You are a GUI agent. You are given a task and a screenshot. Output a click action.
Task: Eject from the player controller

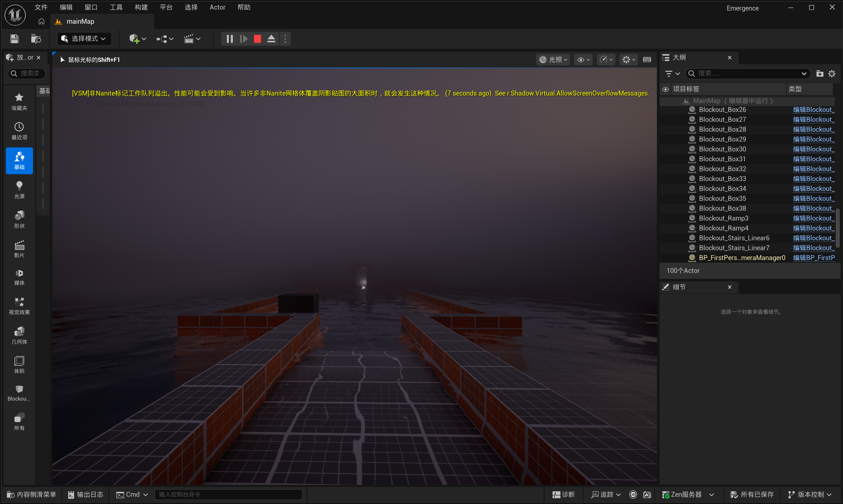click(x=271, y=39)
